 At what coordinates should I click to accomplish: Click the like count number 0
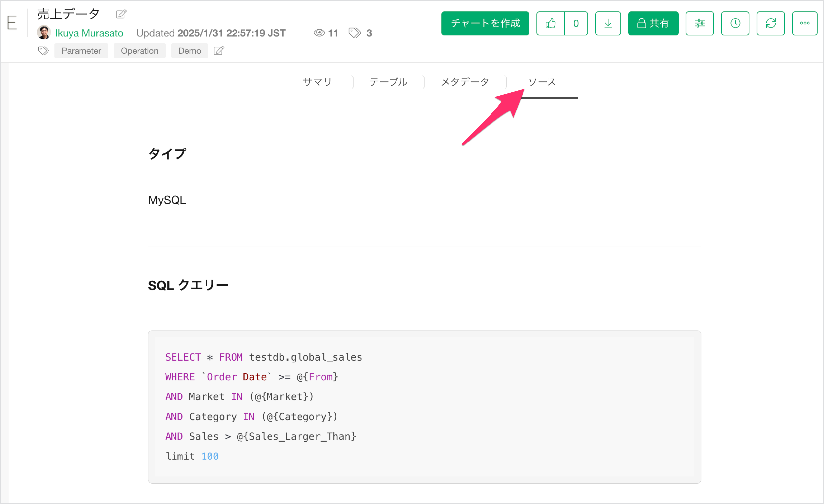click(576, 23)
